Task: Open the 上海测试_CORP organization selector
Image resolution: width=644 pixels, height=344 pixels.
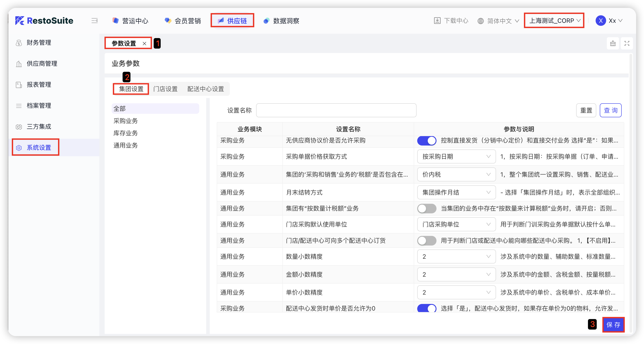Action: pos(554,21)
